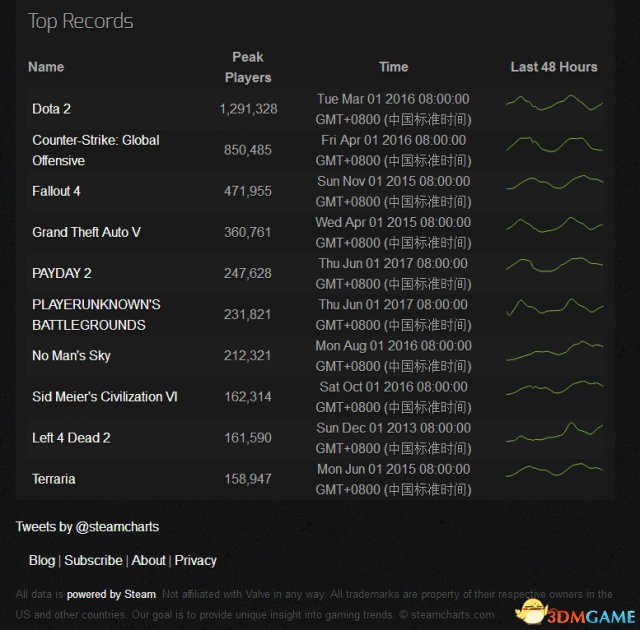Open the Dota 2 game link

point(51,109)
